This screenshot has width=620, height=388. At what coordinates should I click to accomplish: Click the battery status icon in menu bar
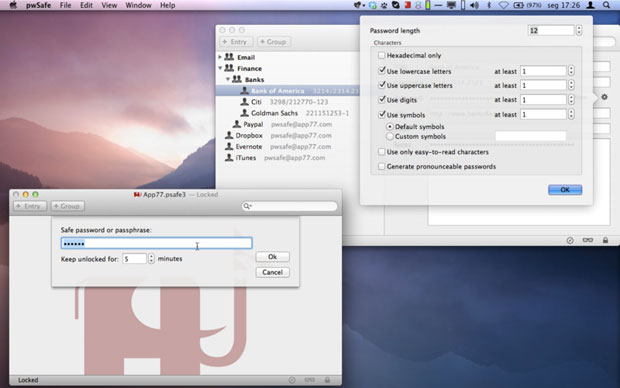click(x=518, y=5)
